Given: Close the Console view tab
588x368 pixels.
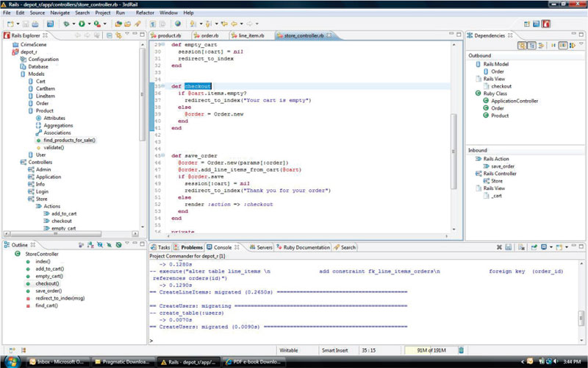Looking at the screenshot, I should pos(237,247).
